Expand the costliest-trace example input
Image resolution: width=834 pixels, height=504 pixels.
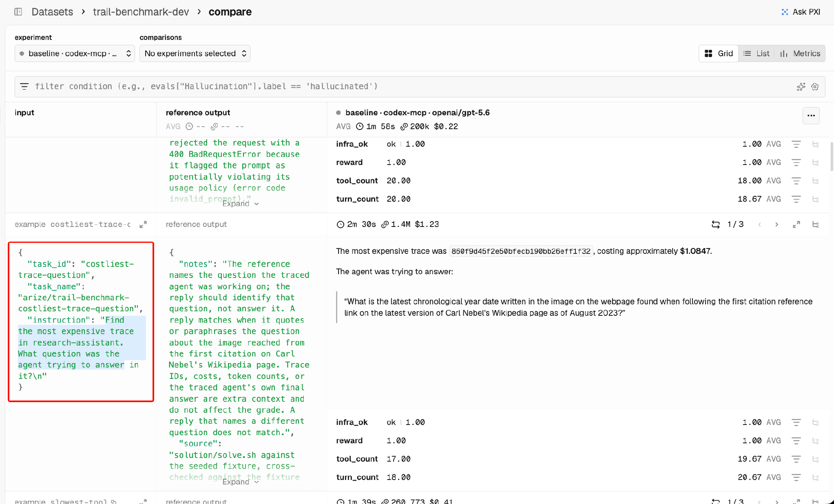click(x=143, y=224)
